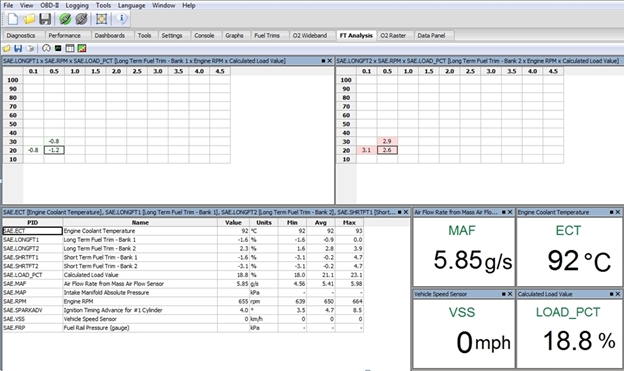The height and width of the screenshot is (371, 625).
Task: Click the SAE.ECT PID cell
Action: [x=33, y=231]
